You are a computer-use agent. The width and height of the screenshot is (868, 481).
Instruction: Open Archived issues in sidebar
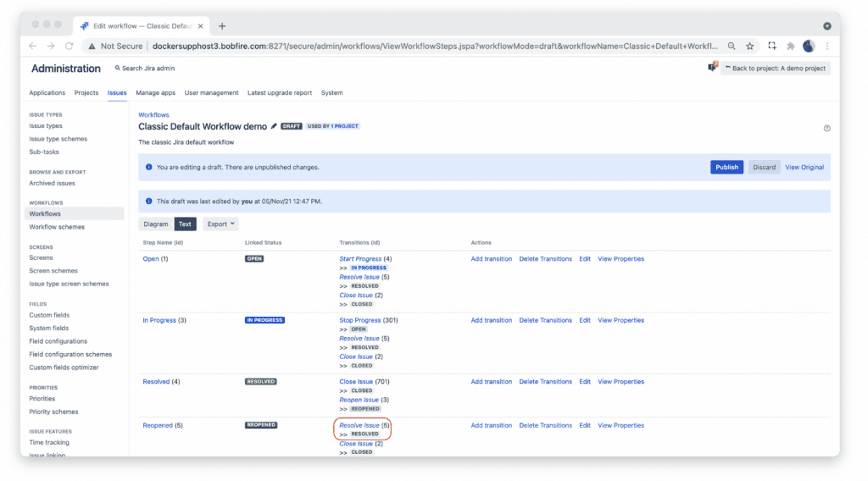click(52, 183)
